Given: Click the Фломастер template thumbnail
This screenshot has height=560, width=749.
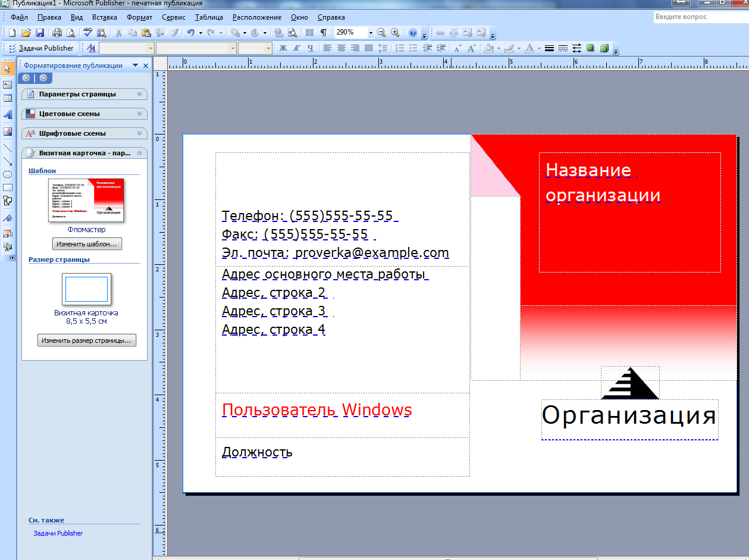Looking at the screenshot, I should (87, 200).
